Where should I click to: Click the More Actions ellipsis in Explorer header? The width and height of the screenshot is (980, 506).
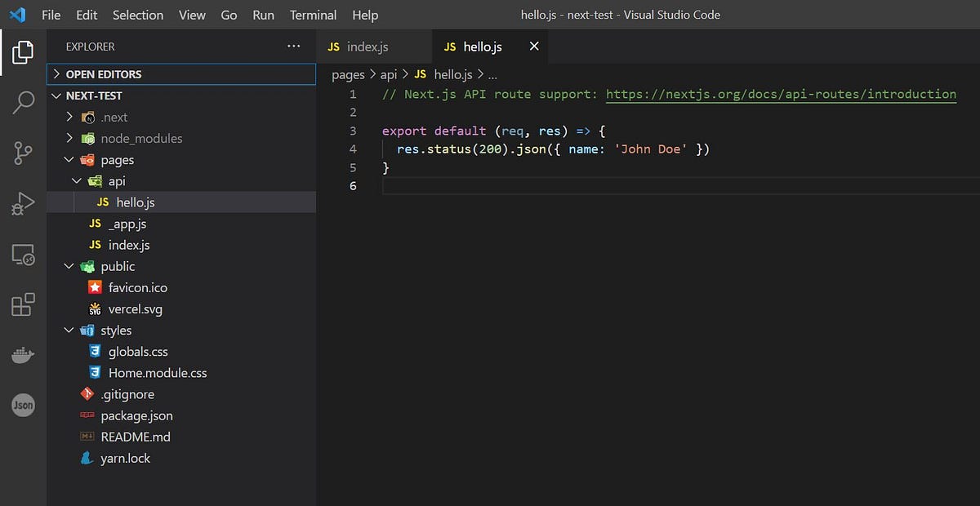coord(293,47)
